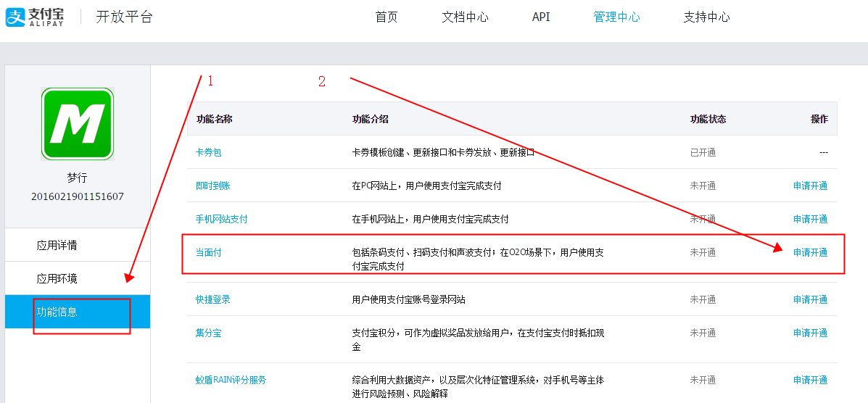
Task: Open the 手机网站支付 feature link
Action: [x=221, y=219]
